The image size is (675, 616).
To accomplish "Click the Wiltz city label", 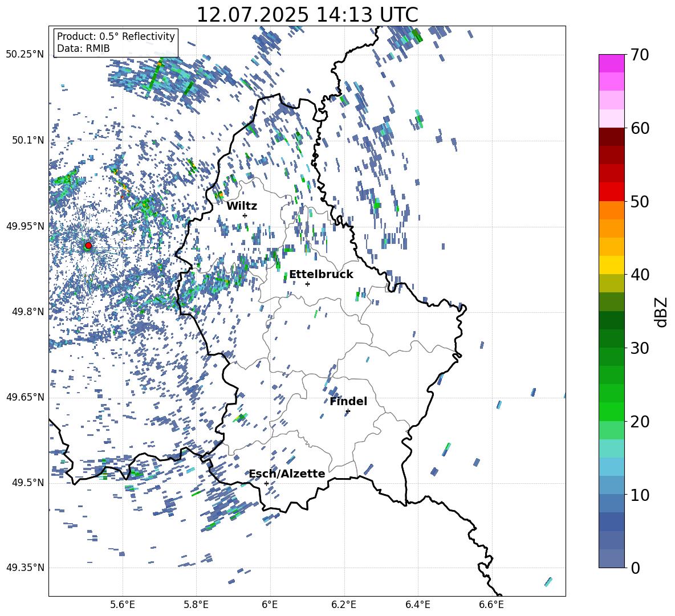I will point(242,206).
